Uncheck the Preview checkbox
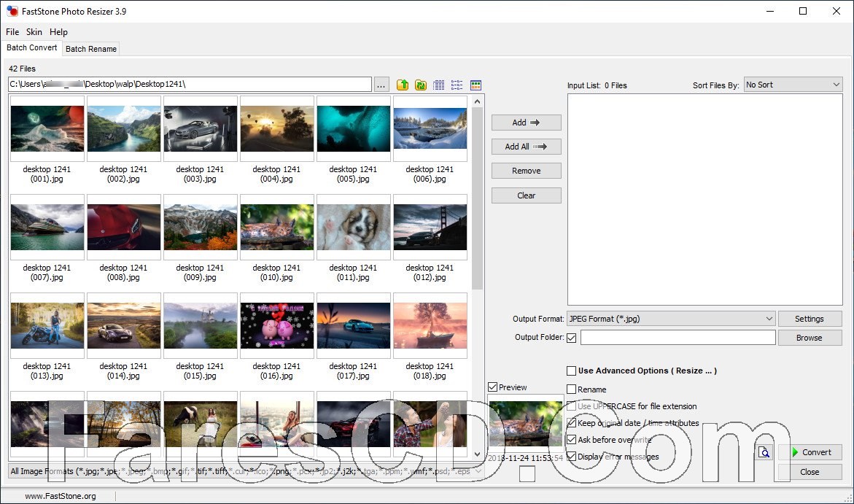 493,387
